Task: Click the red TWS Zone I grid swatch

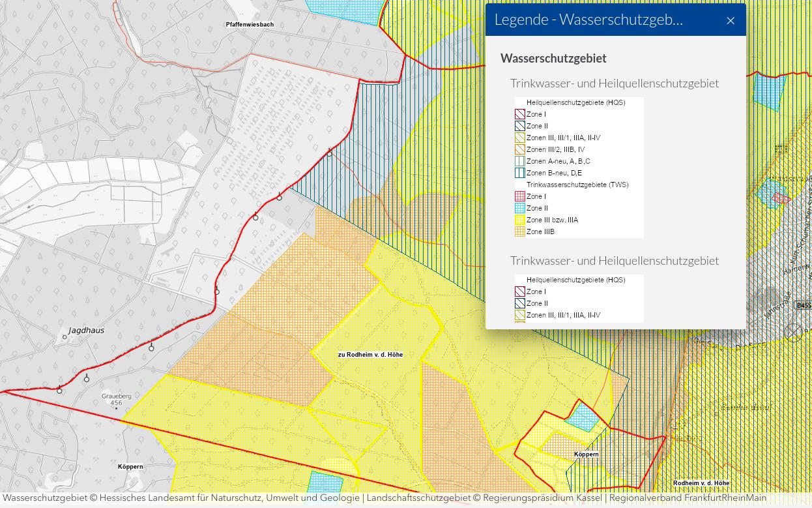Action: (x=519, y=196)
